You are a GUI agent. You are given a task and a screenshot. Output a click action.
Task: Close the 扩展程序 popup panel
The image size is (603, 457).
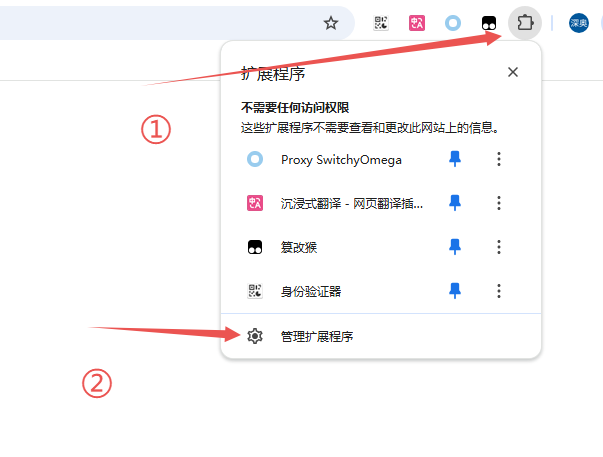513,72
